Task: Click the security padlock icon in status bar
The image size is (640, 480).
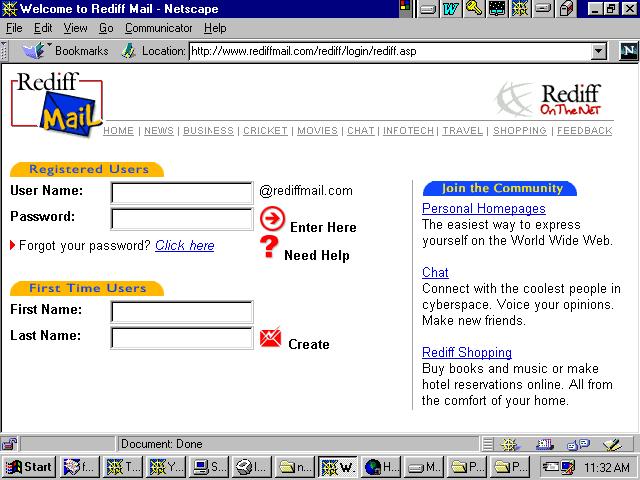Action: pos(9,444)
